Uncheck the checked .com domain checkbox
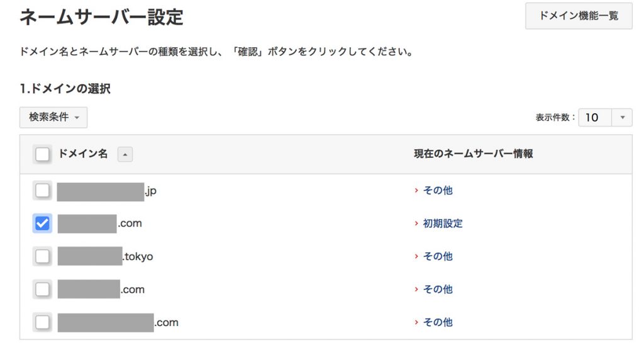The height and width of the screenshot is (355, 644). pos(42,223)
